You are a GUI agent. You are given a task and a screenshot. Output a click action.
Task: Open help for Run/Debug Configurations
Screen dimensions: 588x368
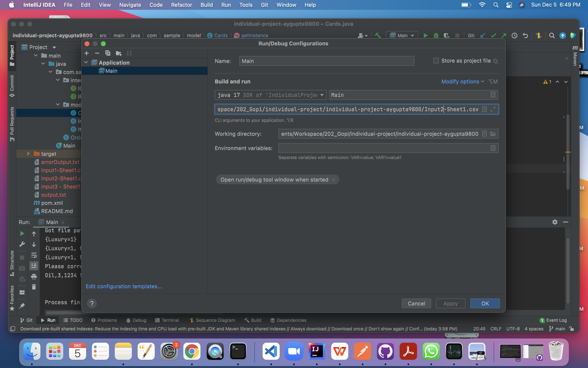point(92,303)
